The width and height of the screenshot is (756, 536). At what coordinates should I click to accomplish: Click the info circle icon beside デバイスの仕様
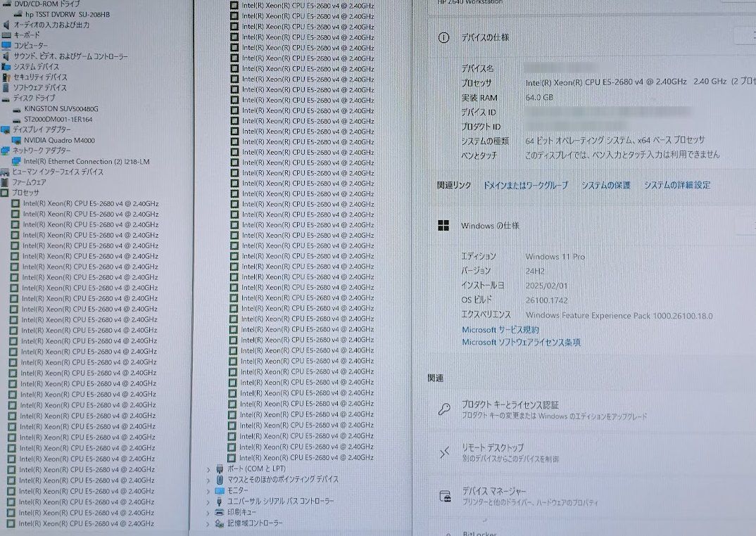click(445, 38)
